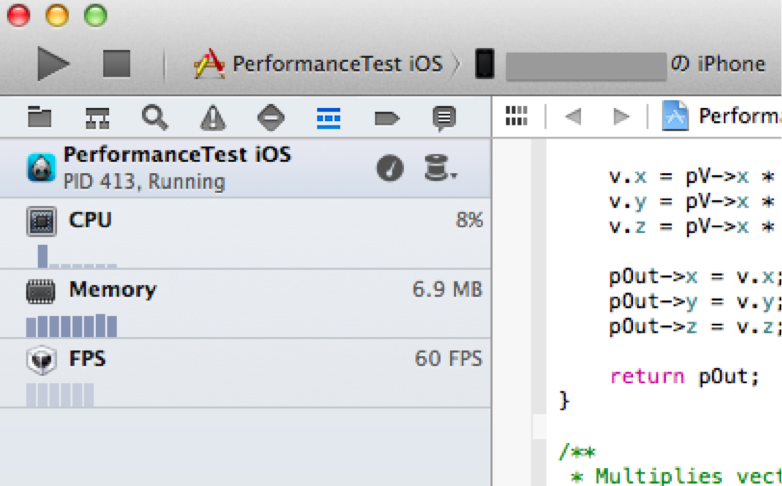This screenshot has width=782, height=486.
Task: Click the CPU chip icon
Action: (41, 221)
